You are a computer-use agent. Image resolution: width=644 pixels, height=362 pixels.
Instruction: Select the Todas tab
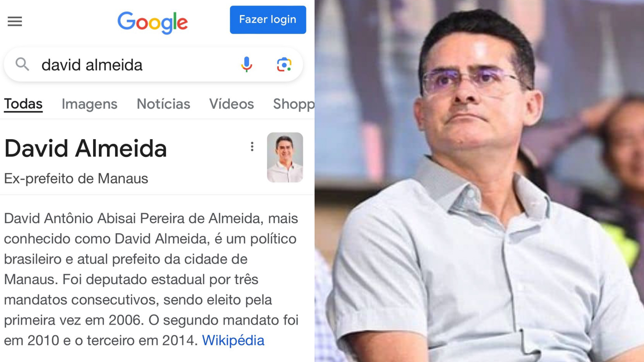(x=23, y=104)
